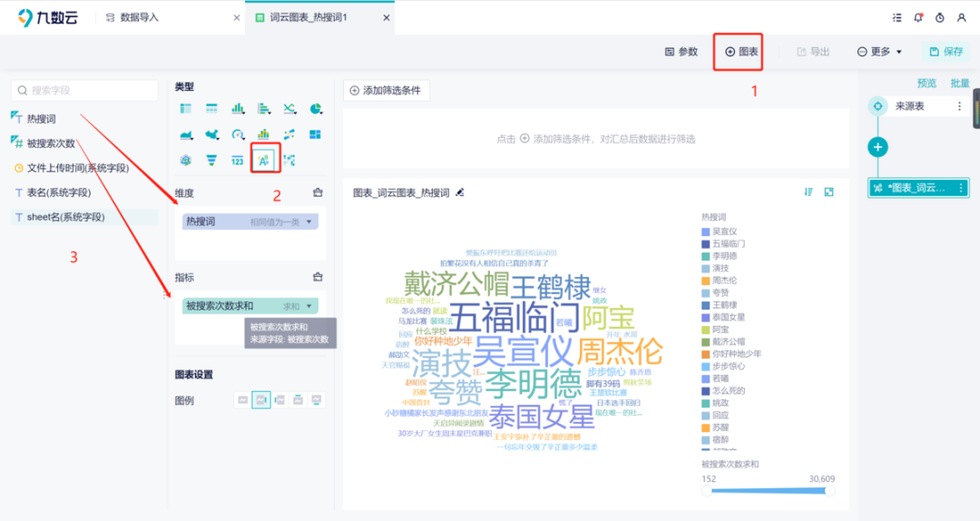This screenshot has width=980, height=521.
Task: Expand the chart to fullscreen
Action: coord(828,192)
